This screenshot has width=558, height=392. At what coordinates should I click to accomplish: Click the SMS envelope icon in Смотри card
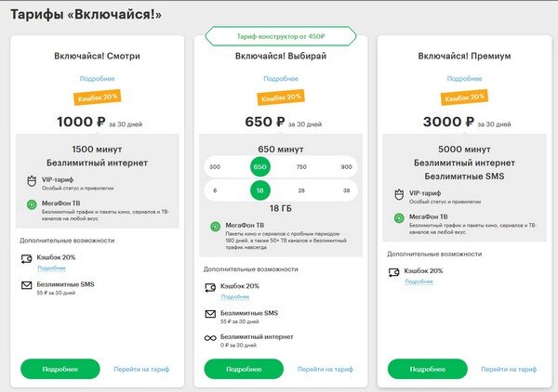pyautogui.click(x=27, y=285)
